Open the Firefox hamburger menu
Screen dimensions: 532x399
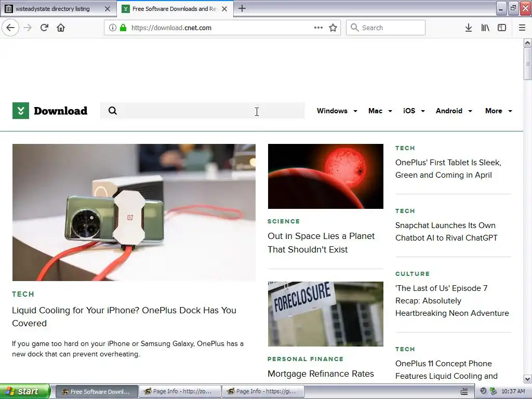click(522, 28)
